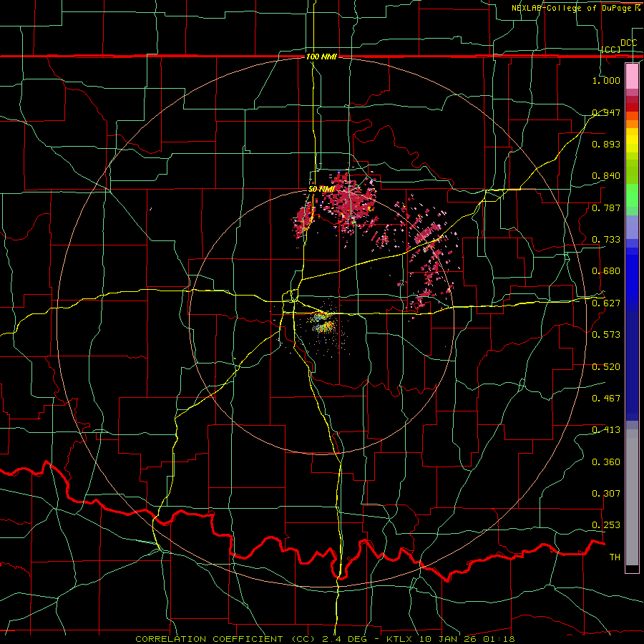This screenshot has height=644, width=644.
Task: Select the 0.947 value on the legend
Action: pos(606,112)
